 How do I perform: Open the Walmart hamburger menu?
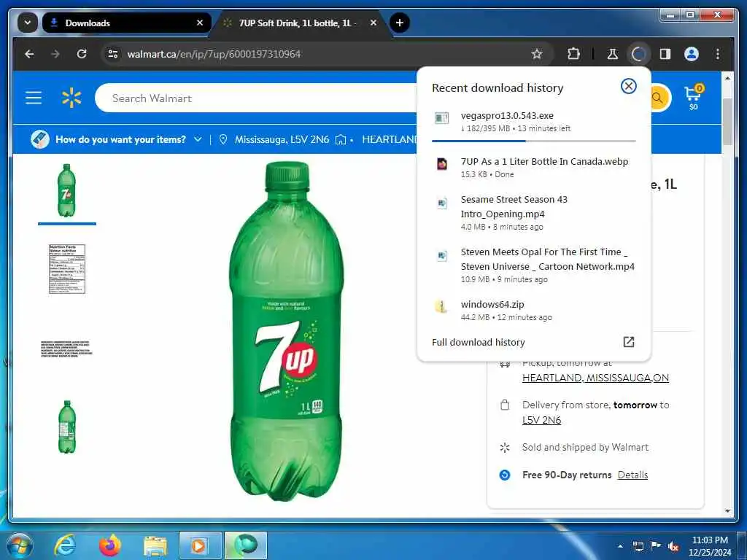pos(34,98)
